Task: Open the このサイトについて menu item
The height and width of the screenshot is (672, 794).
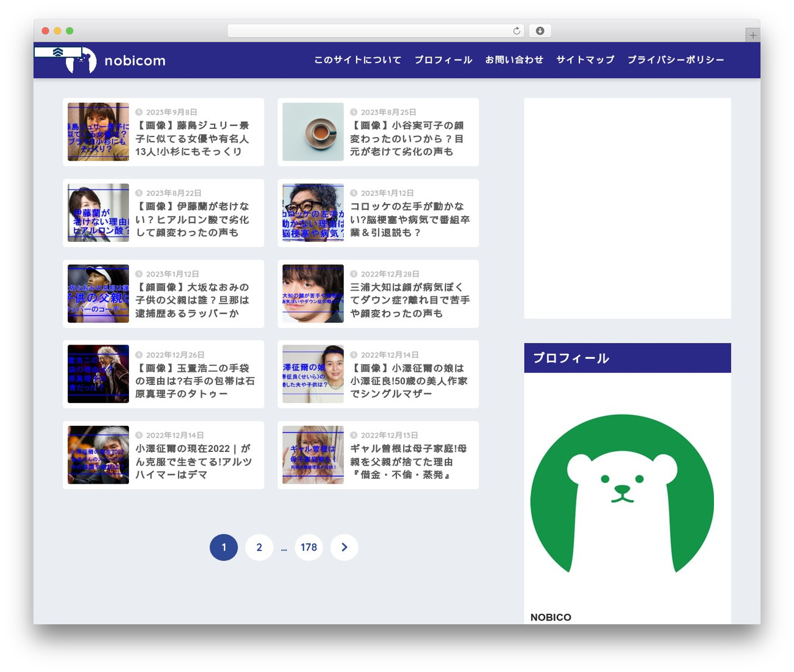Action: pyautogui.click(x=357, y=60)
